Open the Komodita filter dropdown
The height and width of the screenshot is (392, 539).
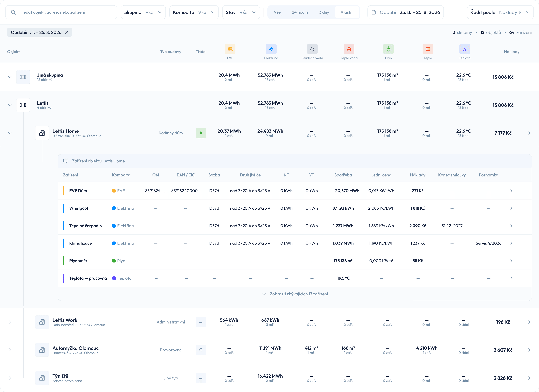[x=194, y=12]
